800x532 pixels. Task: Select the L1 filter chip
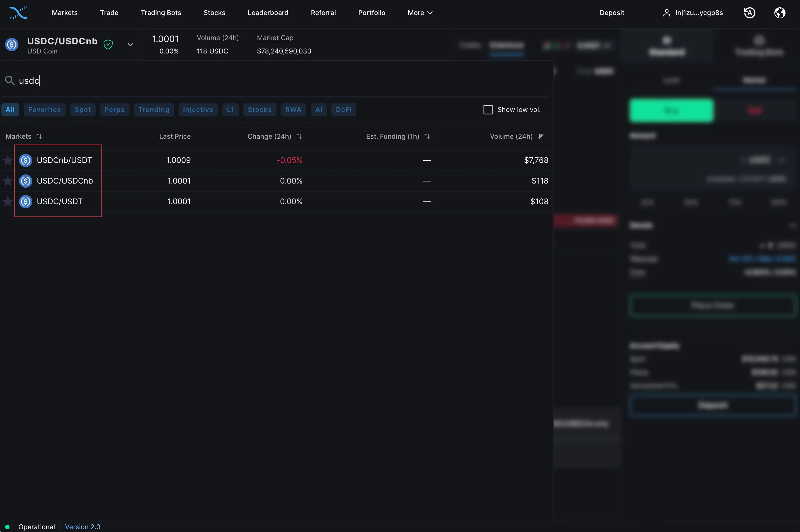[x=230, y=109]
